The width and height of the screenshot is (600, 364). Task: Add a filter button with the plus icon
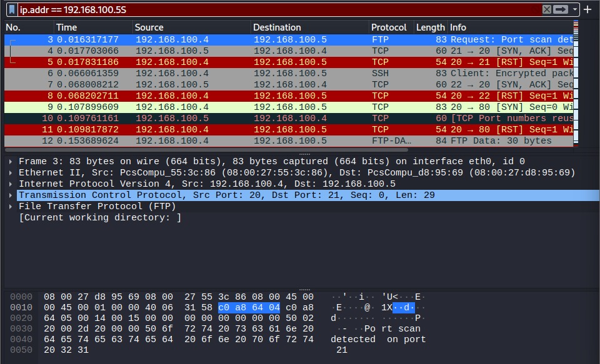coord(587,9)
